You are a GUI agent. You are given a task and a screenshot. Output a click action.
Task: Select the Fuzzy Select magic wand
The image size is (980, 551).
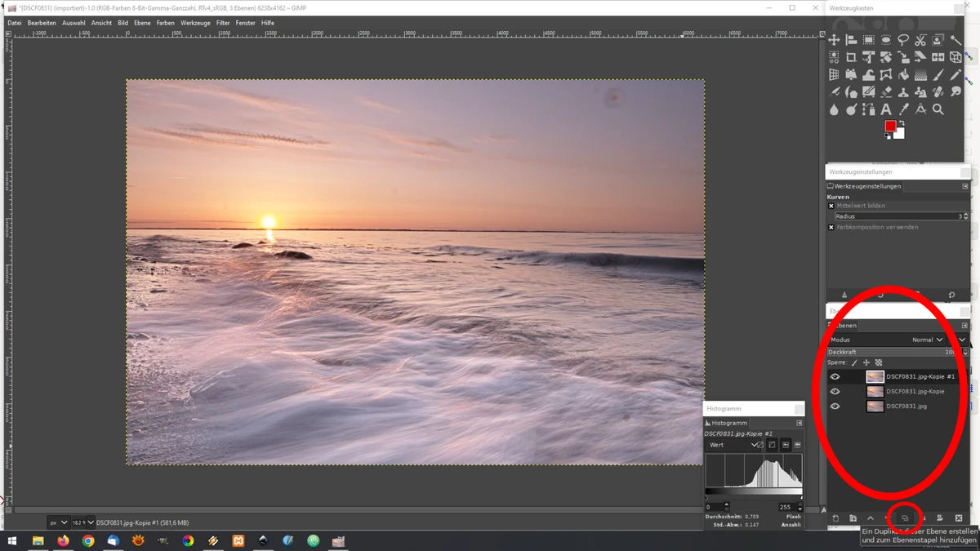(955, 39)
